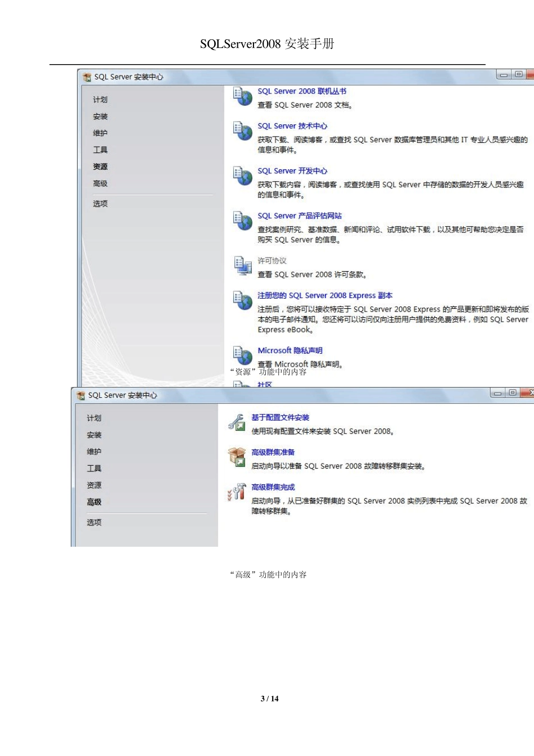
Task: Maximize the lower SQL Server 安装中心 window
Action: point(513,393)
